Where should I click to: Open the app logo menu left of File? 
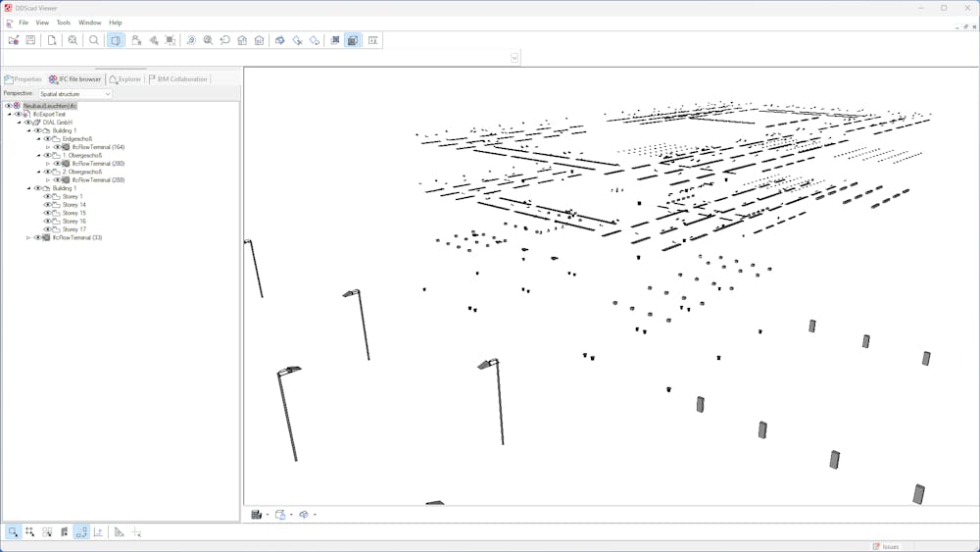[x=10, y=24]
